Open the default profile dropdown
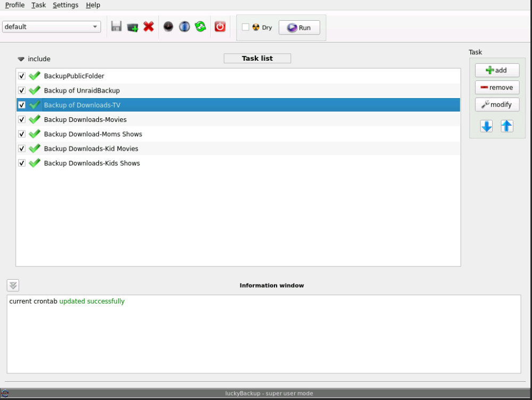Image resolution: width=532 pixels, height=400 pixels. tap(52, 27)
